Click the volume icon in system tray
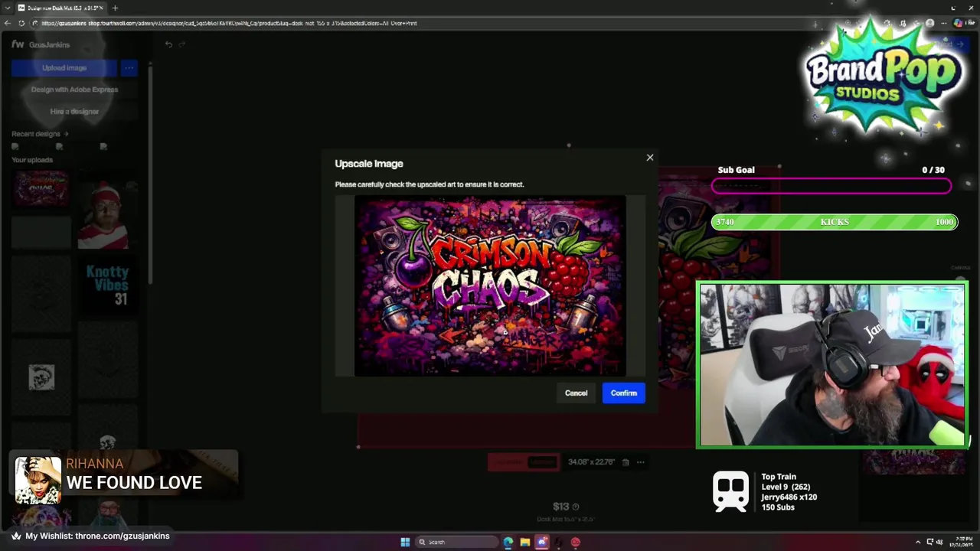 click(939, 542)
